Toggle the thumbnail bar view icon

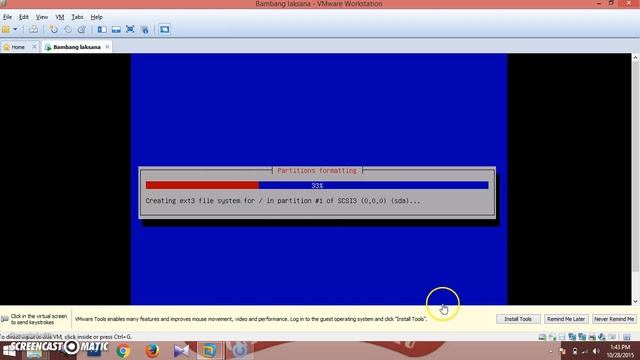coord(116,29)
